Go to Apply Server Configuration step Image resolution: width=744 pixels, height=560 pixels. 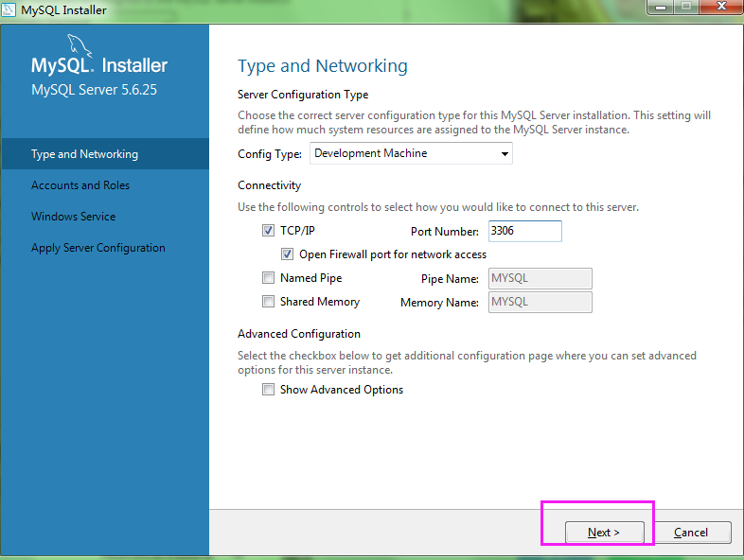pos(97,248)
